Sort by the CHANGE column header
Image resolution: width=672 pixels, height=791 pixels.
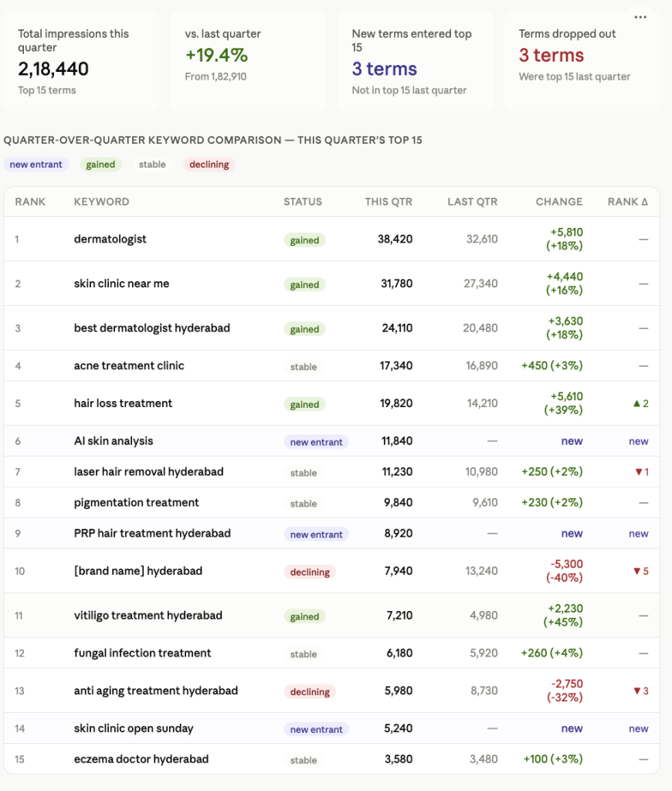559,202
